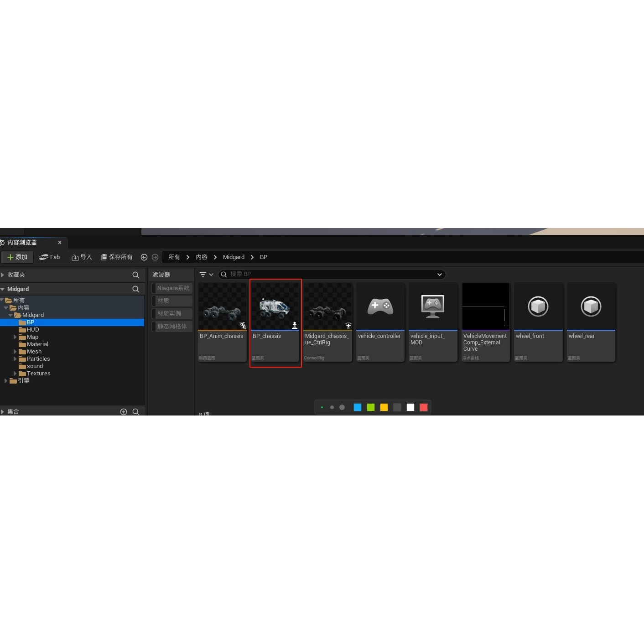Screen dimensions: 644x644
Task: Click the import icon in the toolbar
Action: tap(75, 257)
